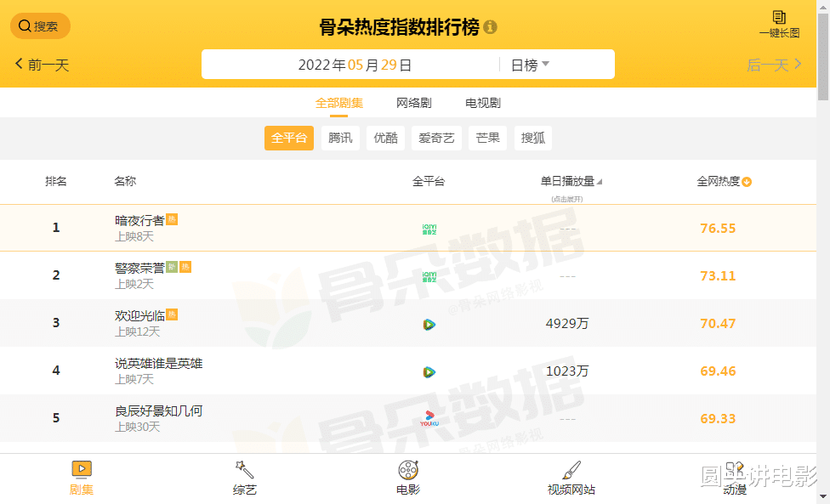This screenshot has height=504, width=830.
Task: Open 电影 bottom navigation tab
Action: pos(408,479)
